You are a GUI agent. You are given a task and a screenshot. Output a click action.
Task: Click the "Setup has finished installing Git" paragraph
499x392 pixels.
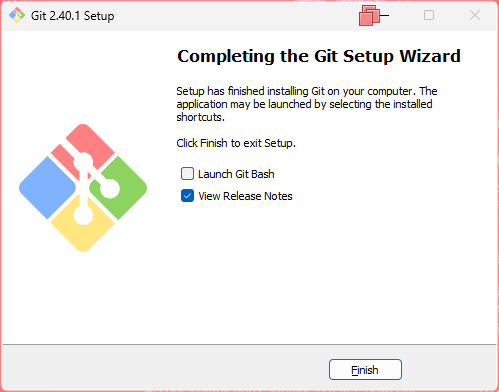[307, 104]
